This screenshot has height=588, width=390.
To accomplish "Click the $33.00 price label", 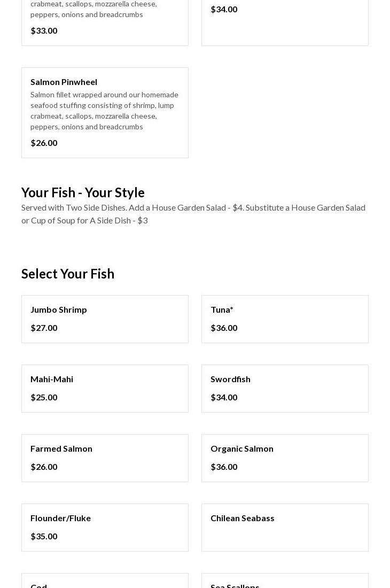I will [44, 30].
